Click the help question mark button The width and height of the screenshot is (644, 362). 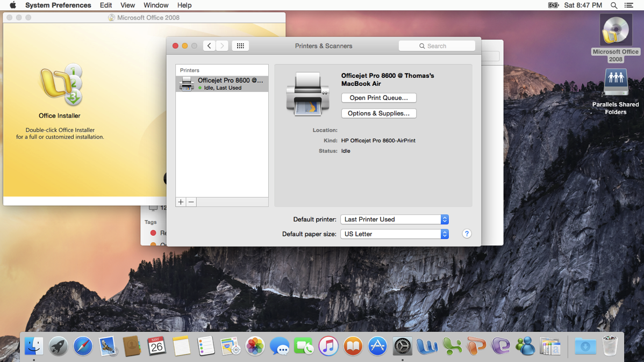[467, 234]
